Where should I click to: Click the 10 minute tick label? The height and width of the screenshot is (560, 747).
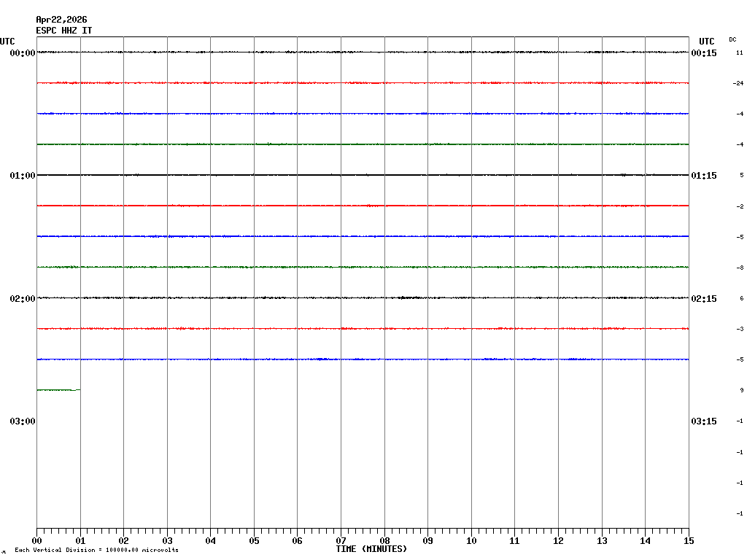coord(471,541)
